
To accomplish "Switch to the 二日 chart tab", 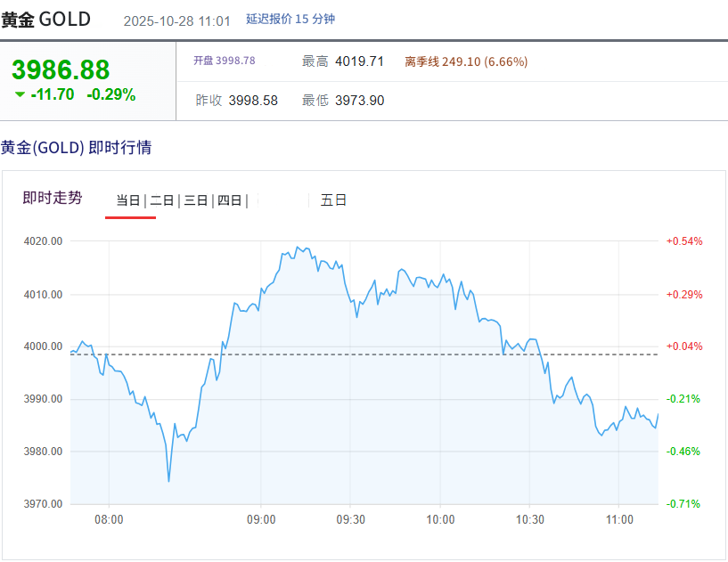I will click(x=162, y=200).
